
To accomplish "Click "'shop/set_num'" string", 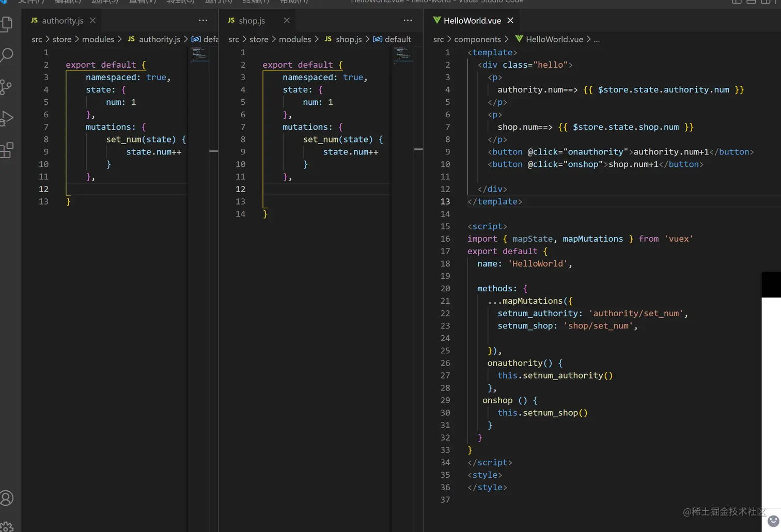I will click(x=598, y=326).
